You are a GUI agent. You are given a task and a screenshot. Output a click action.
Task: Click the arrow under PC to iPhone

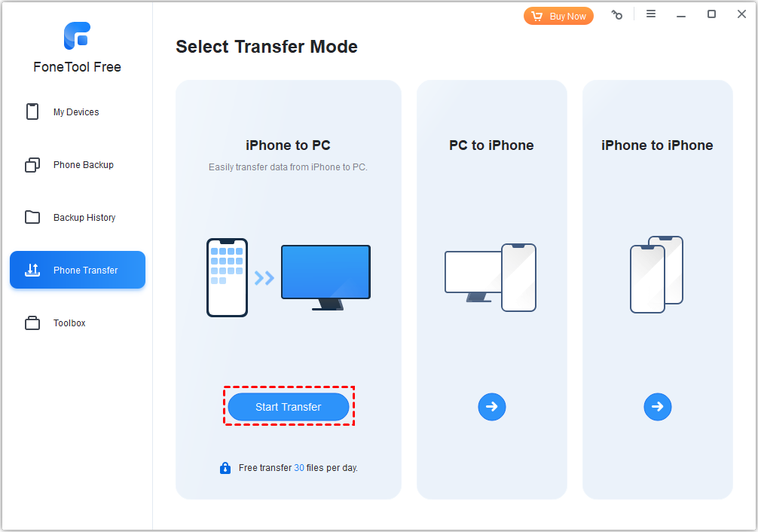[x=491, y=407]
